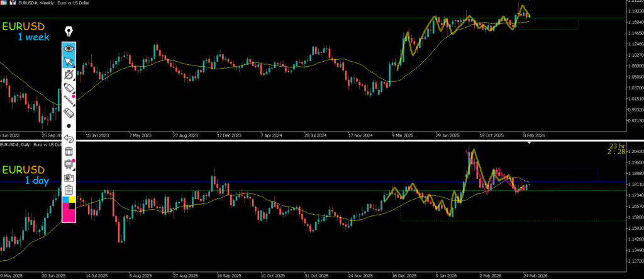The width and height of the screenshot is (644, 279).
Task: Select the eraser tool
Action: click(69, 112)
